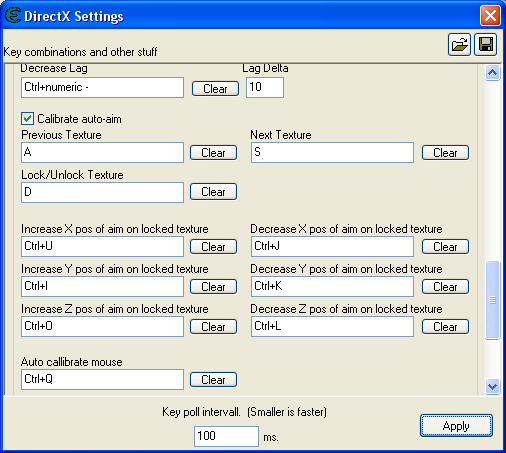Focus the Decrease Lag key field

tap(102, 87)
